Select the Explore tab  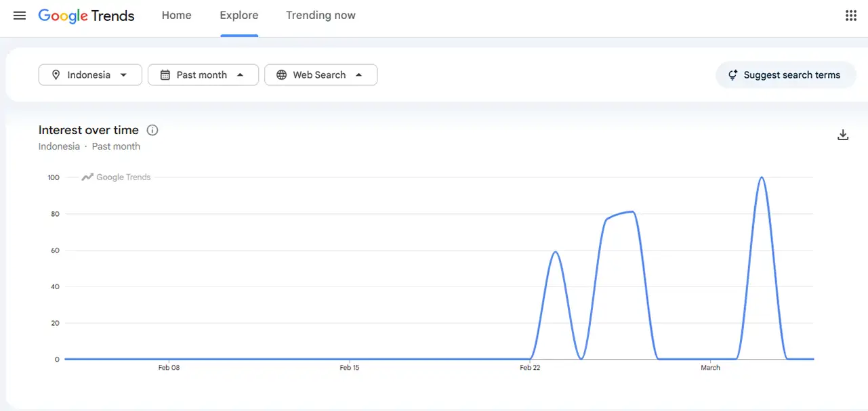(x=239, y=15)
